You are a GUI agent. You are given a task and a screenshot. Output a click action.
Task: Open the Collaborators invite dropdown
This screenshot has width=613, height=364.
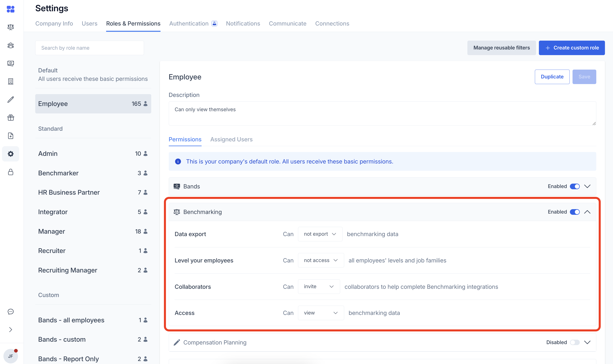coord(319,286)
